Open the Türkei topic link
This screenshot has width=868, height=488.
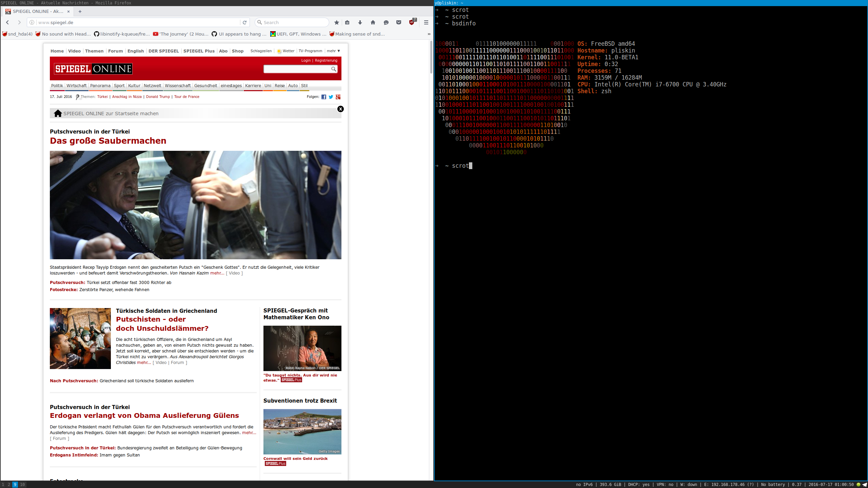pyautogui.click(x=102, y=97)
